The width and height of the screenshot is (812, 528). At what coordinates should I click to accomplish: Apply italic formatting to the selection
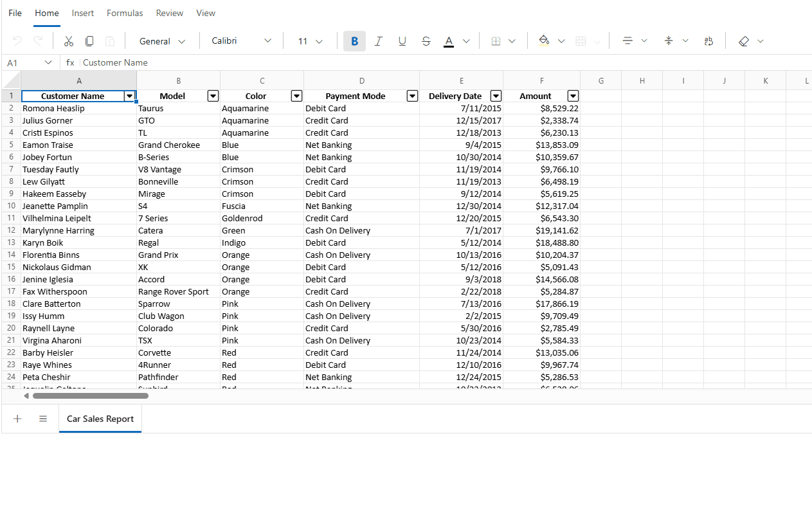coord(378,41)
